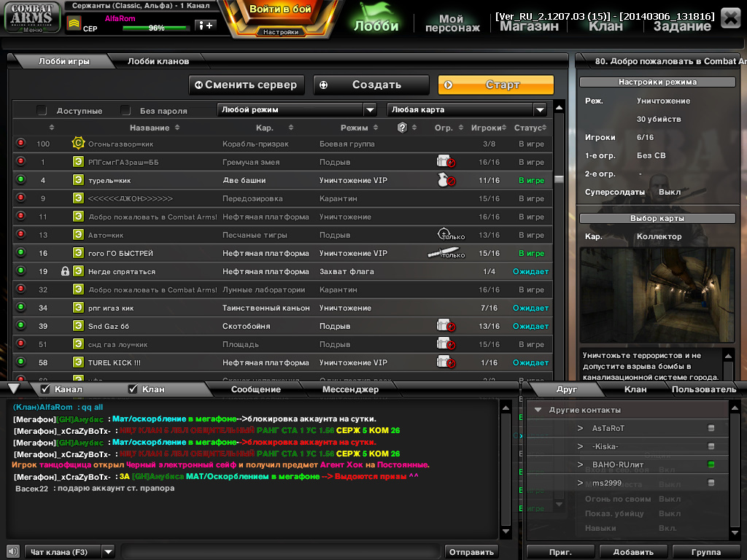Click the sergeant rank badge icon
The height and width of the screenshot is (560, 747).
[74, 23]
